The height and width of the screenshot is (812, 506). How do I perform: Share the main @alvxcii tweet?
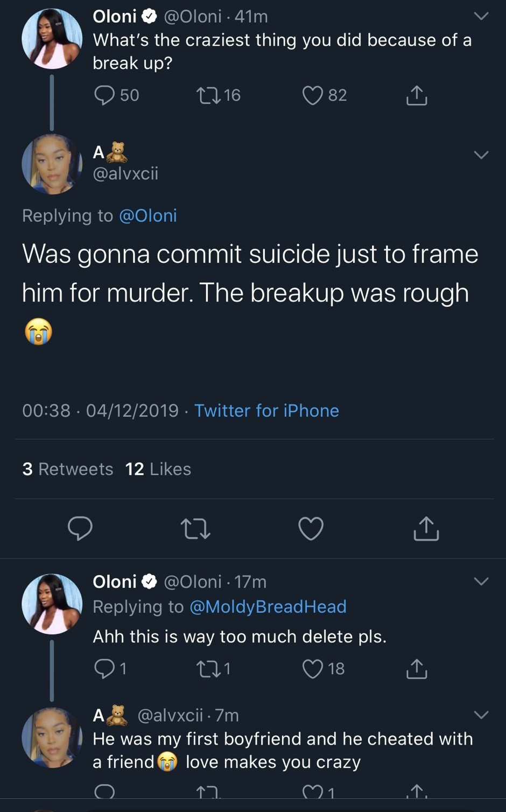coord(426,528)
